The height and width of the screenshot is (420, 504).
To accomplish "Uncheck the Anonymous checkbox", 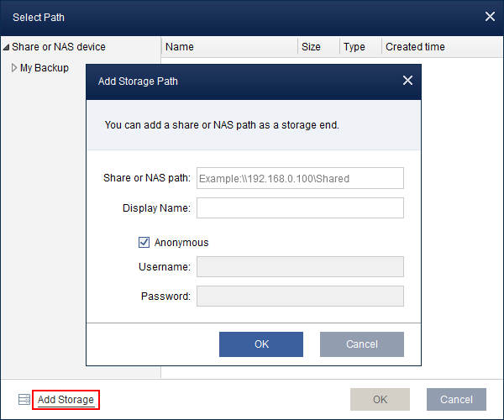I will pyautogui.click(x=144, y=243).
